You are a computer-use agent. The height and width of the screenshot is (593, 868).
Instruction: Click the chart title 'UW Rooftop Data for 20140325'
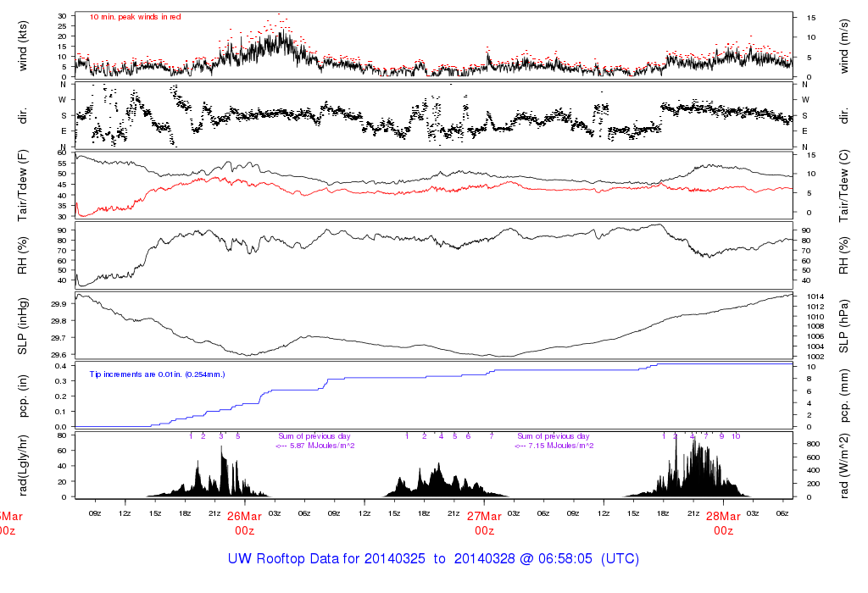pyautogui.click(x=326, y=559)
